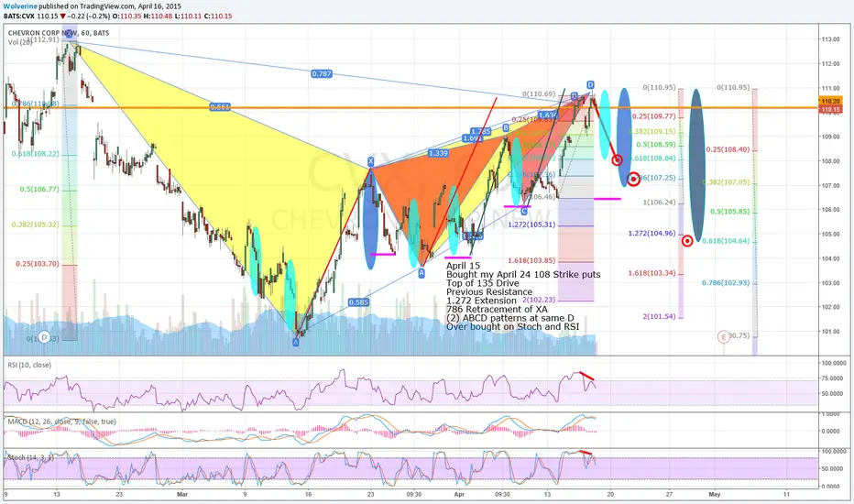Viewport: 854px width, 504px height.
Task: Select Fibonacci level 1.618(103.34)
Action: 651,273
